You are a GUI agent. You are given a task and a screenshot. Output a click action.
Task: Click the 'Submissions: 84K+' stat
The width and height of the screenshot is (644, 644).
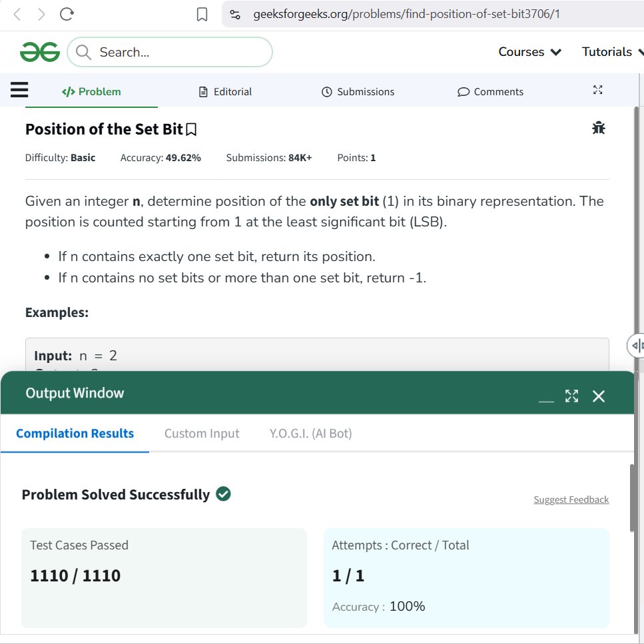click(x=269, y=158)
